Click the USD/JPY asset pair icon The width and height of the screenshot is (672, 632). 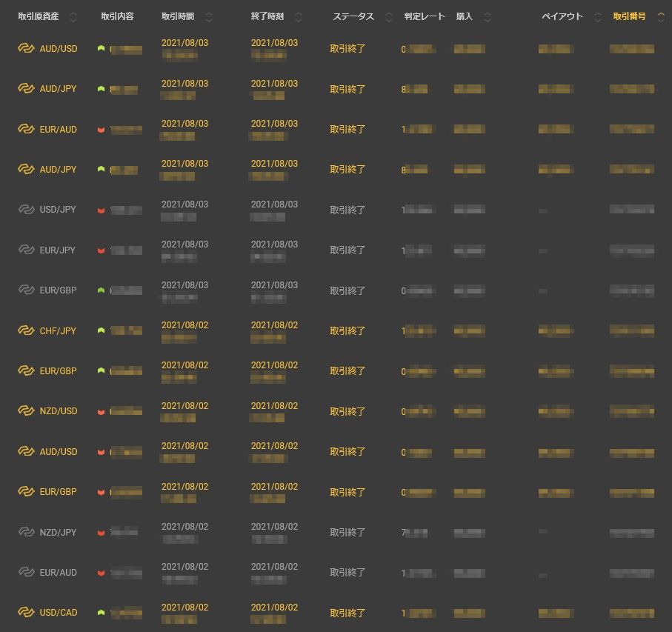click(27, 210)
